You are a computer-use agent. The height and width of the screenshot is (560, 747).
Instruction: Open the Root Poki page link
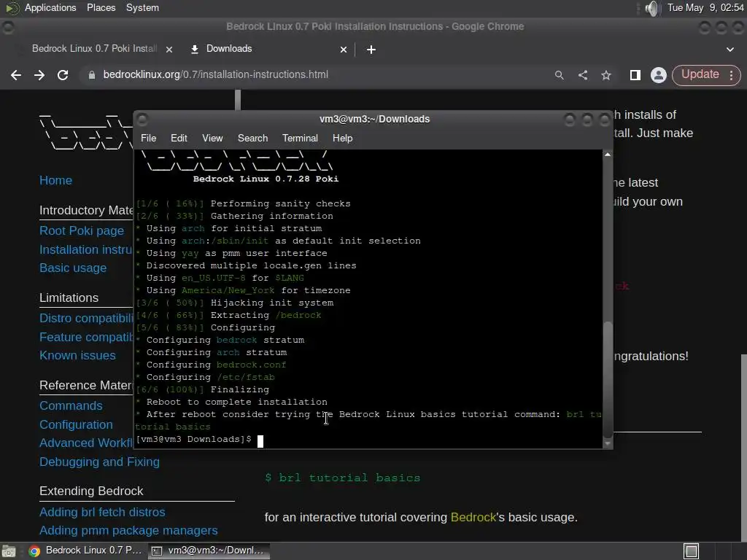tap(82, 231)
